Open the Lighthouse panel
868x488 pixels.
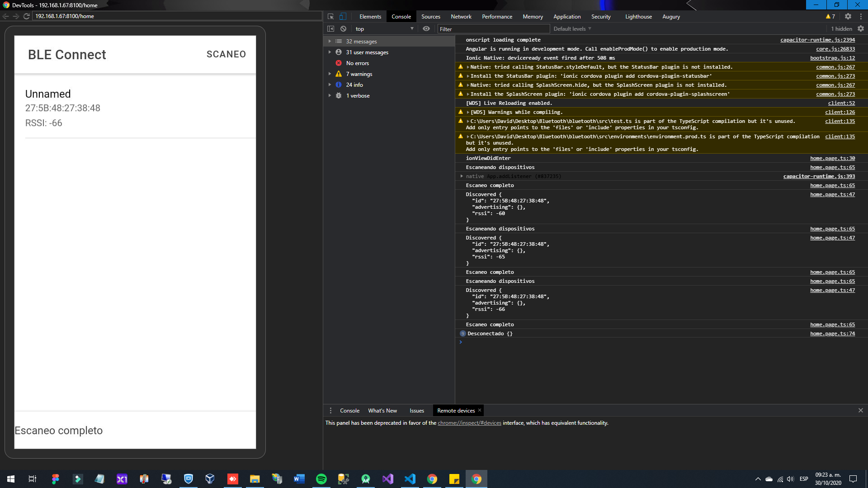pos(638,16)
